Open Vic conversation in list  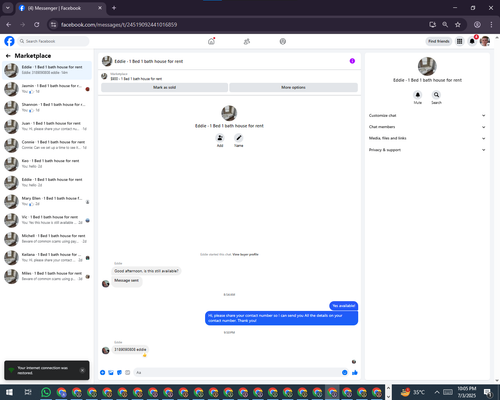47,220
